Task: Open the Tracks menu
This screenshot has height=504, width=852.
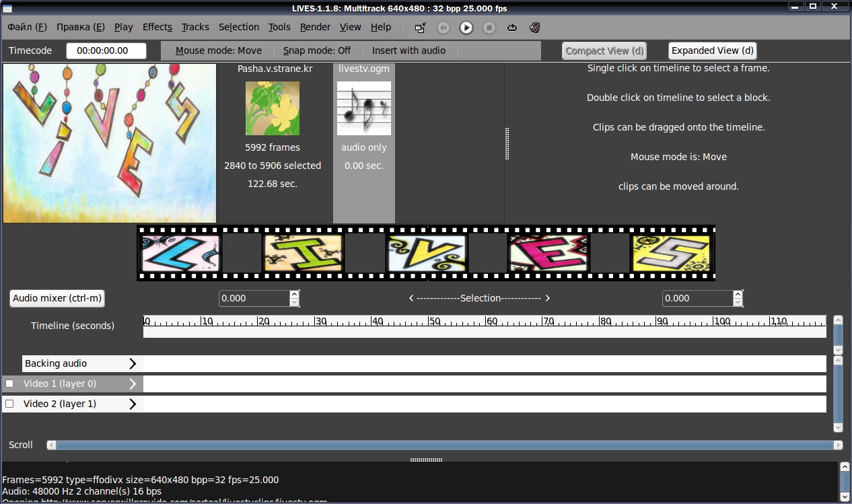Action: coord(195,27)
